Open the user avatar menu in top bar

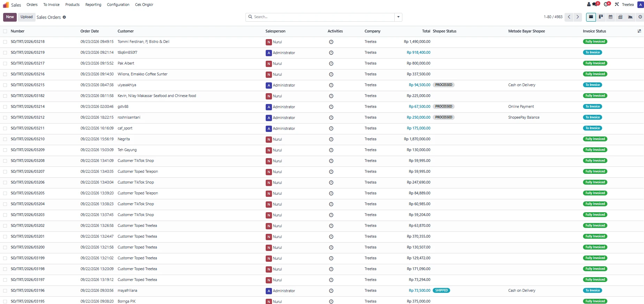(640, 5)
